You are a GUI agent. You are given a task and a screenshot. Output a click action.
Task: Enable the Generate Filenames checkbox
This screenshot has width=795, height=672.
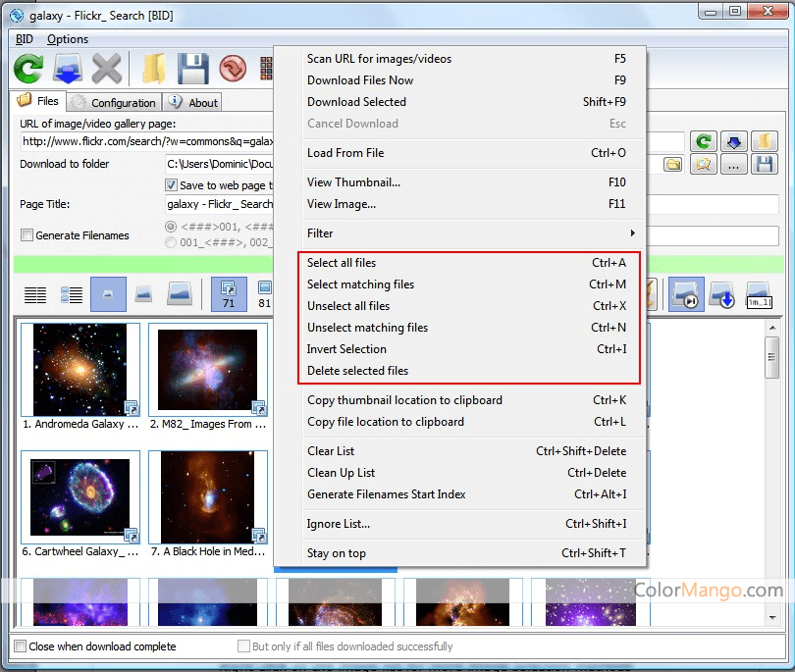[x=27, y=235]
